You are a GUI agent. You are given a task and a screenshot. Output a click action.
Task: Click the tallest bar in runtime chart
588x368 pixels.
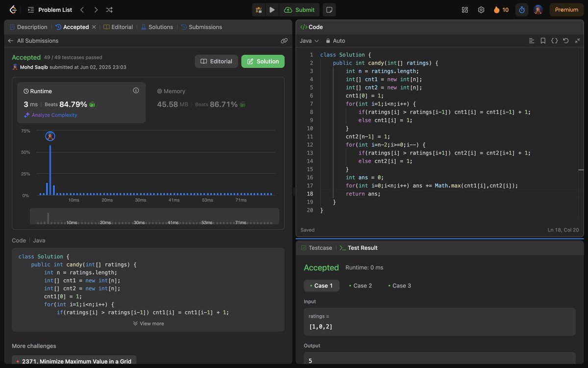[x=50, y=170]
